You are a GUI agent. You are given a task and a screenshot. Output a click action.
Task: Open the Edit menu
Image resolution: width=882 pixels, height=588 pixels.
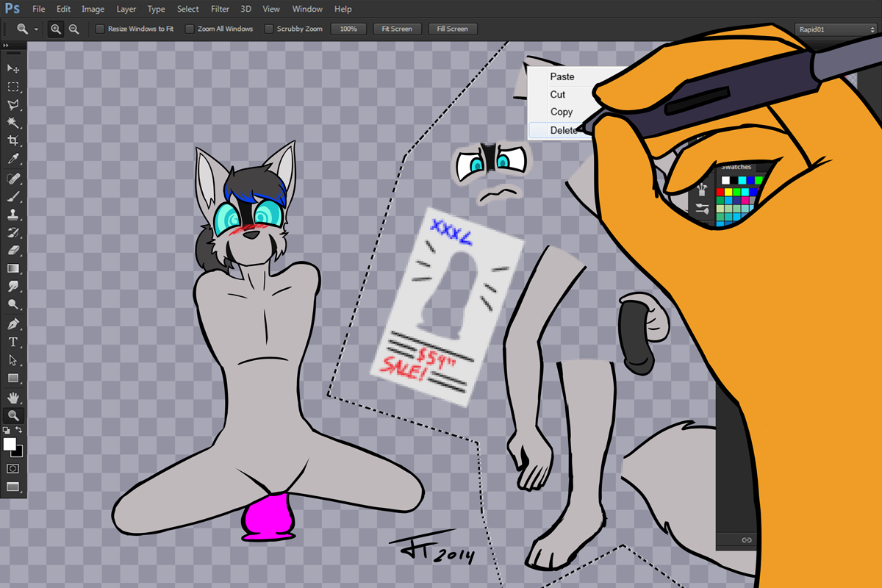[64, 9]
